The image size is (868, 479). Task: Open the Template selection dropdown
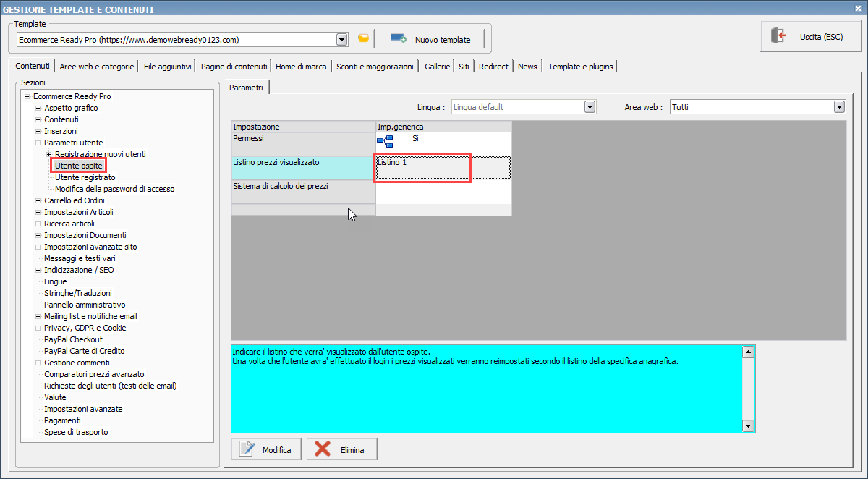[x=341, y=39]
